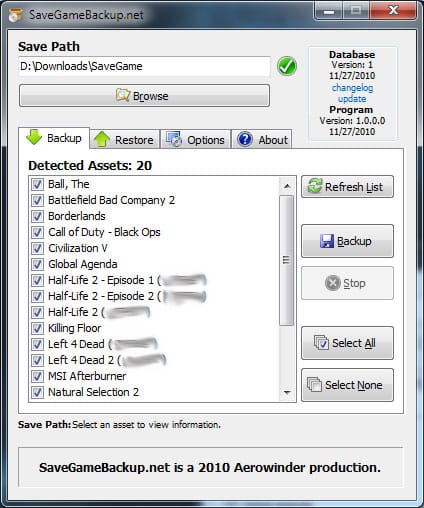The width and height of the screenshot is (424, 508).
Task: Click the green refresh arrows icon
Action: 315,186
